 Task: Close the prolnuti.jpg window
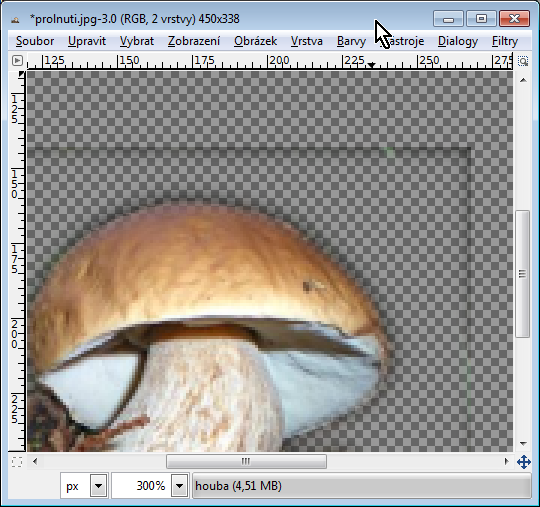click(x=514, y=19)
